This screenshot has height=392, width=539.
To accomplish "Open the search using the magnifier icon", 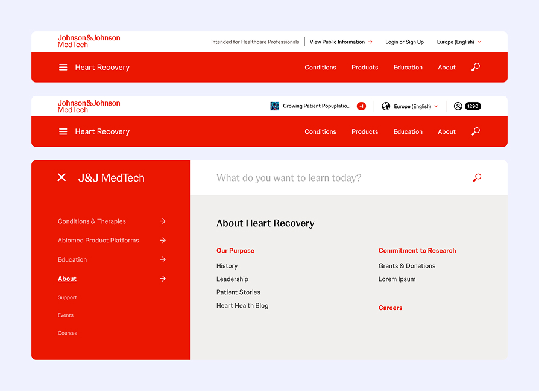I will (x=475, y=67).
